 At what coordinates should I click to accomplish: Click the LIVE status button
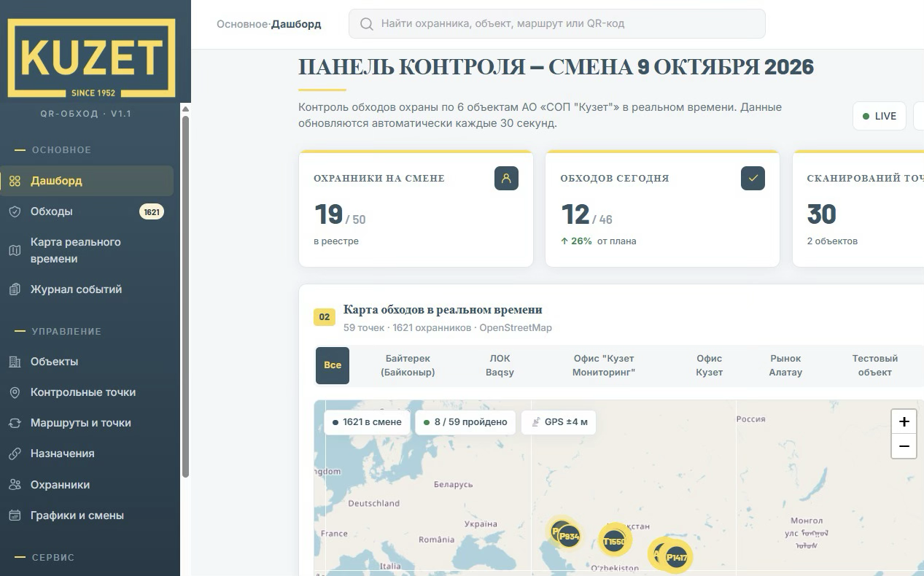[x=880, y=116]
